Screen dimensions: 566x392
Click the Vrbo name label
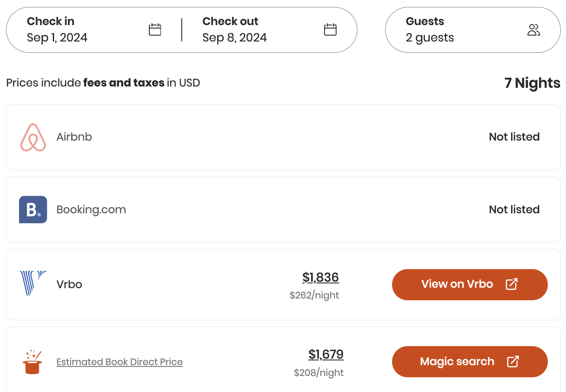69,284
